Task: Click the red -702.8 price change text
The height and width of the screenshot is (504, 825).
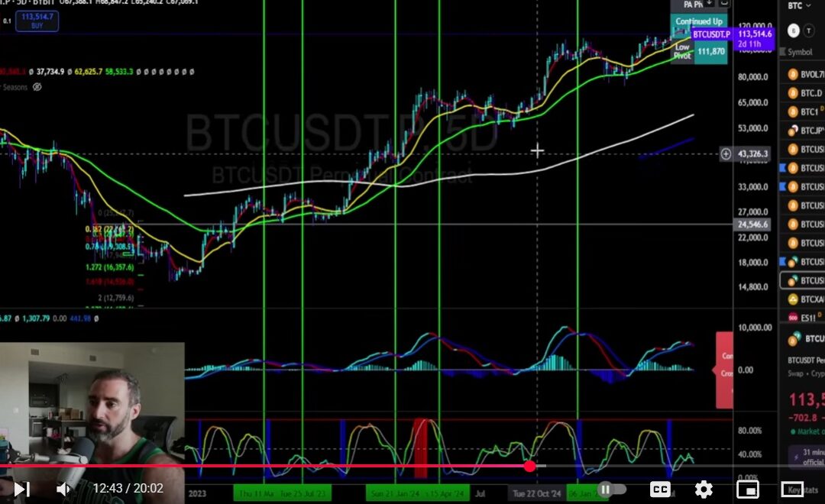Action: click(x=802, y=418)
